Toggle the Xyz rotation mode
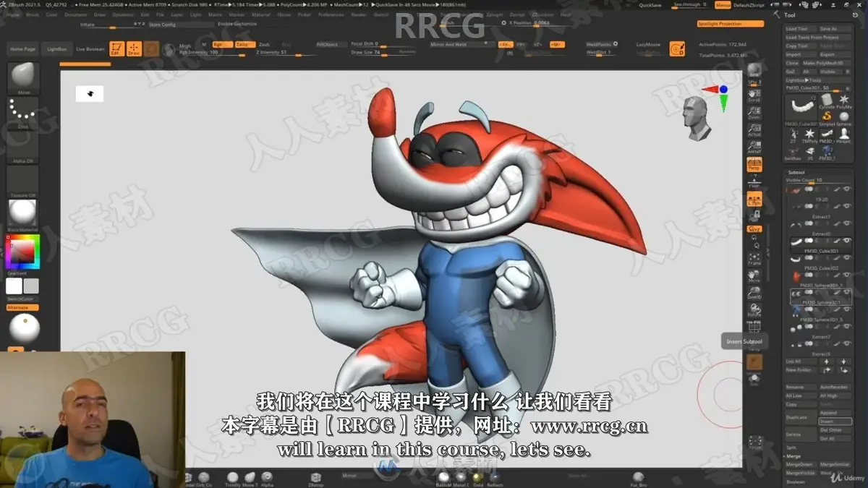The height and width of the screenshot is (488, 868). click(754, 228)
